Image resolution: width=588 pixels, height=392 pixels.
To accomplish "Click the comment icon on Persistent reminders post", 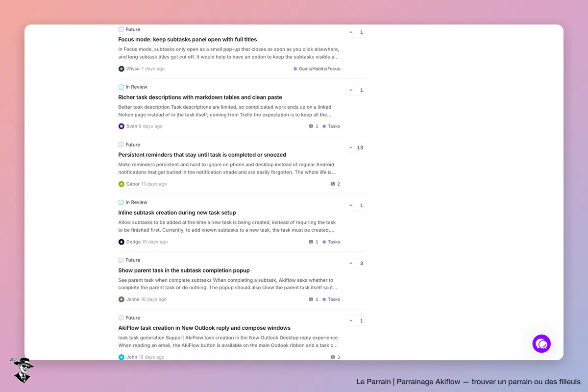I will click(x=333, y=184).
